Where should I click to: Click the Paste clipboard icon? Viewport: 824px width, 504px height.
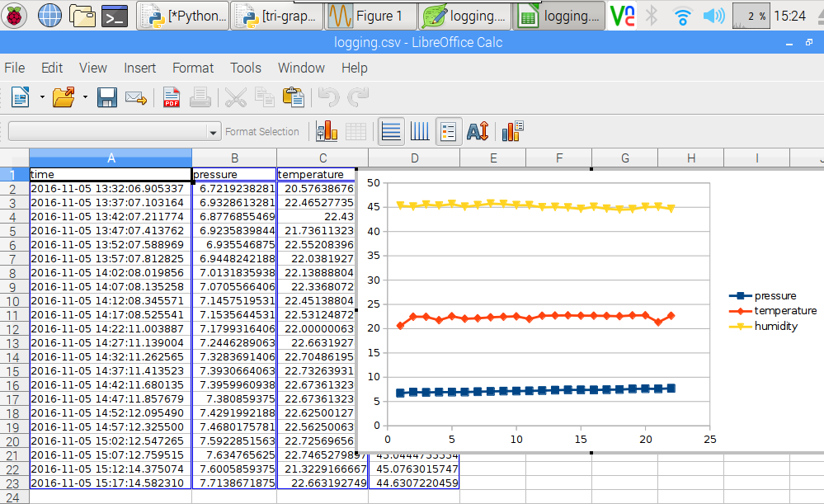(294, 98)
